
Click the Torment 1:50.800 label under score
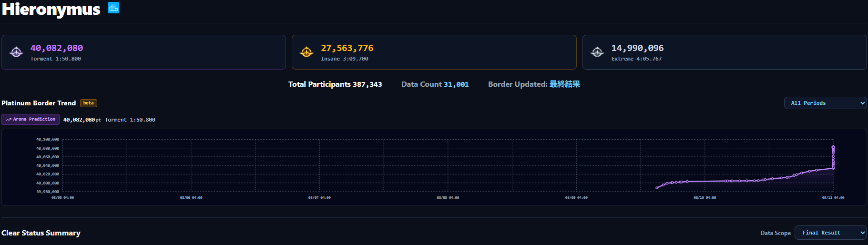click(x=56, y=59)
